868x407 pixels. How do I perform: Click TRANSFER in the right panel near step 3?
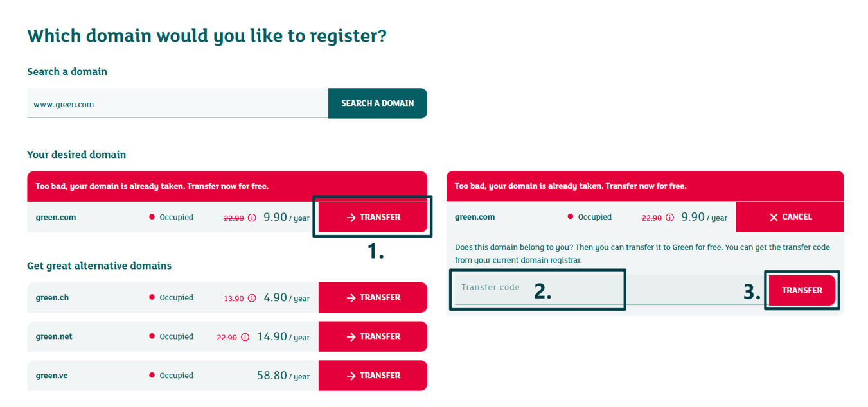pyautogui.click(x=802, y=290)
